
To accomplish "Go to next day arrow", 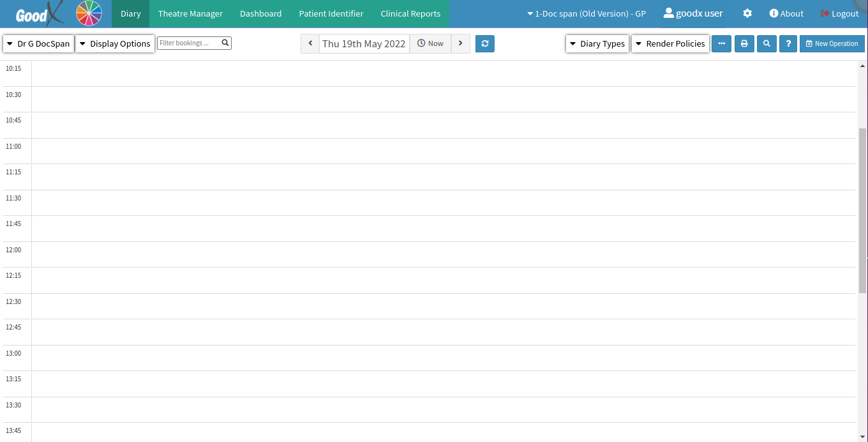I will [461, 43].
